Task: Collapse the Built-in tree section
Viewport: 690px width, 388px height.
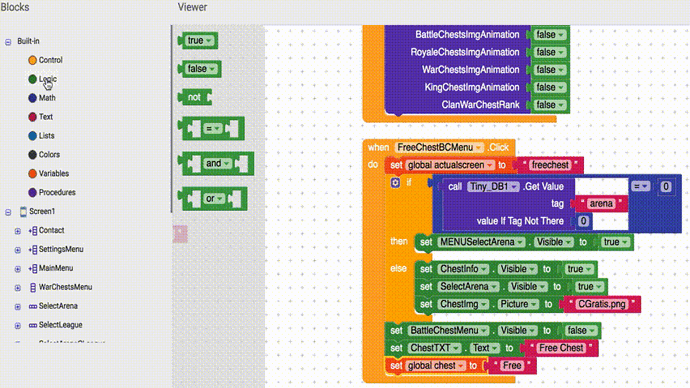Action: click(8, 42)
